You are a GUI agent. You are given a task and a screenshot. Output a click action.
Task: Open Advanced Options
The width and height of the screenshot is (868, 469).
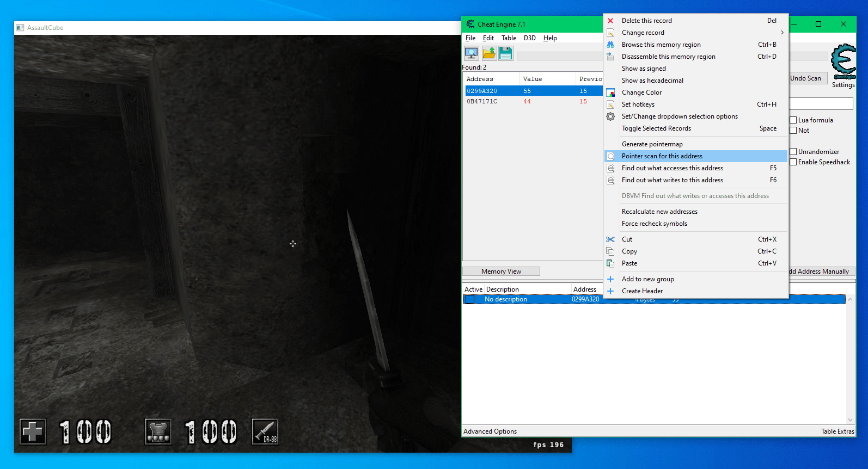click(x=490, y=431)
